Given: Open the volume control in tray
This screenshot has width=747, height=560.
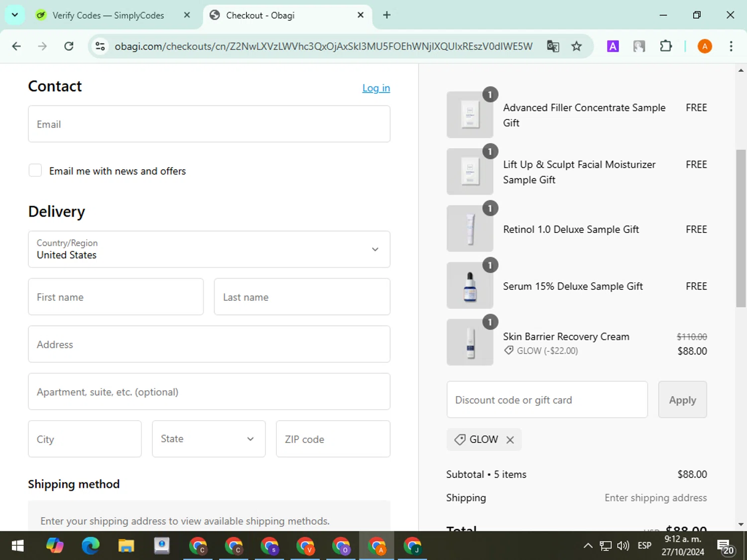Looking at the screenshot, I should [x=623, y=546].
